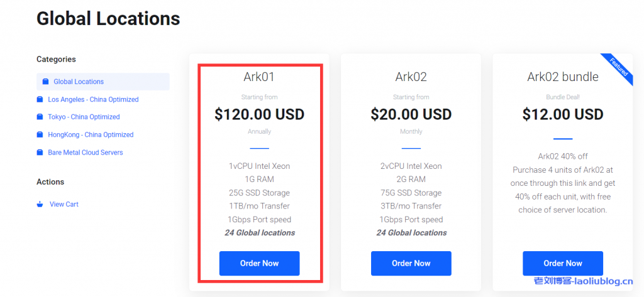Open Tokyo - China Optimized category

click(x=84, y=117)
